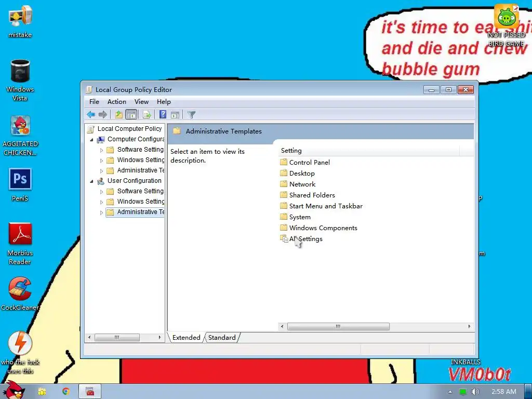
Task: Select the Shared Folders item
Action: pyautogui.click(x=308, y=195)
